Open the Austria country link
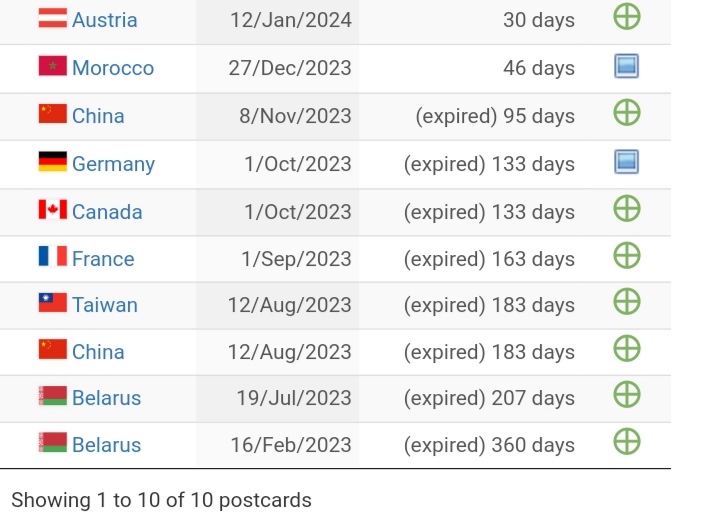The image size is (701, 527). [105, 20]
